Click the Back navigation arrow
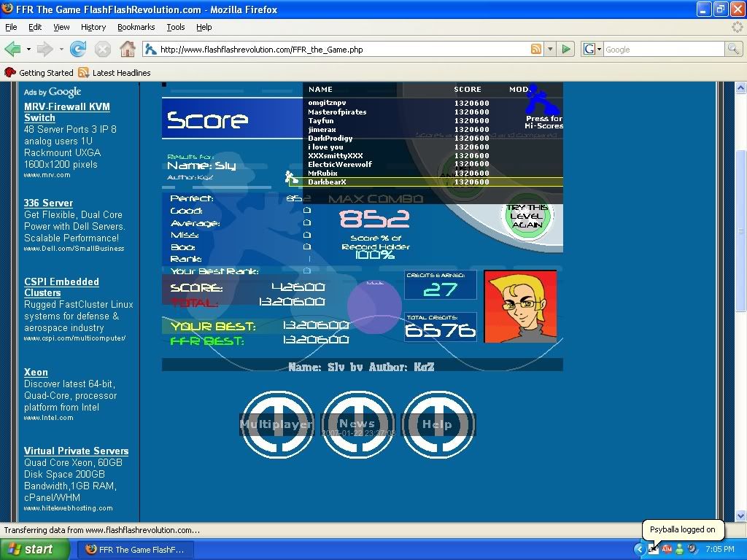747x560 pixels. (12, 50)
